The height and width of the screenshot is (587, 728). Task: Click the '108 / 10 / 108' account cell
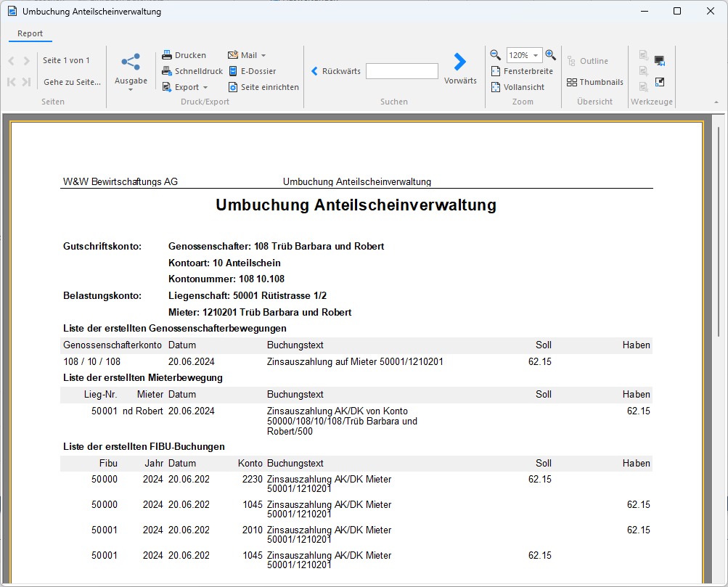[92, 361]
